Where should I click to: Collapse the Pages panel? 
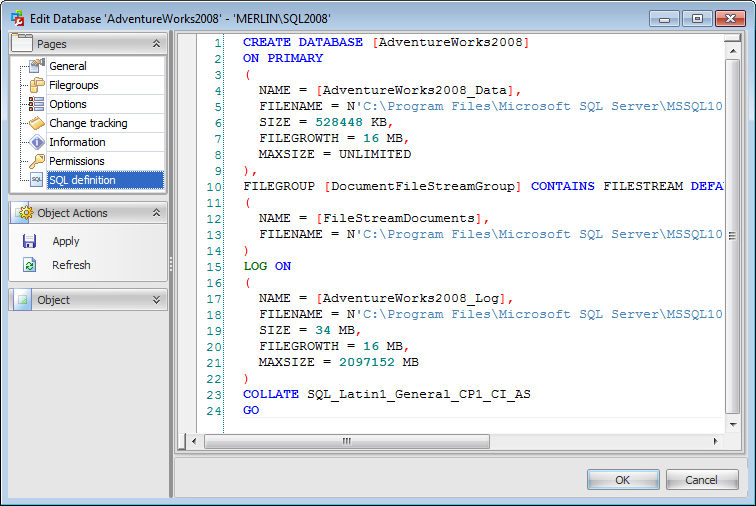[156, 43]
